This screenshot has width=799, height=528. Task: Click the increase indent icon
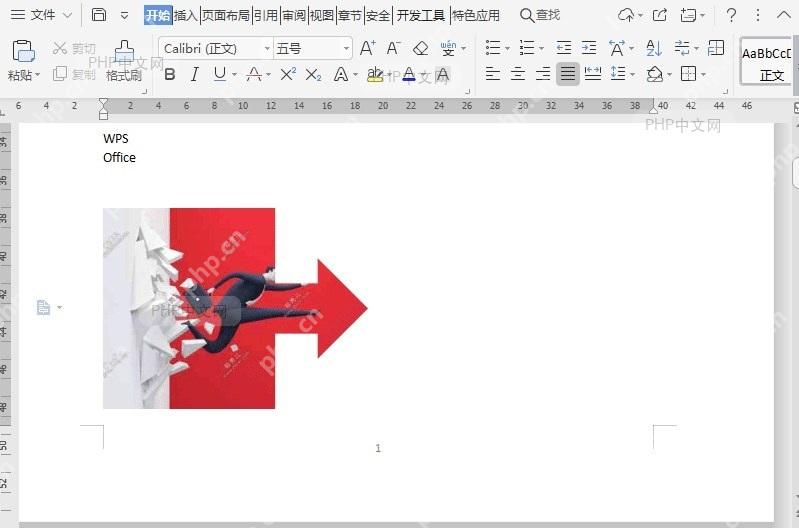click(x=589, y=48)
